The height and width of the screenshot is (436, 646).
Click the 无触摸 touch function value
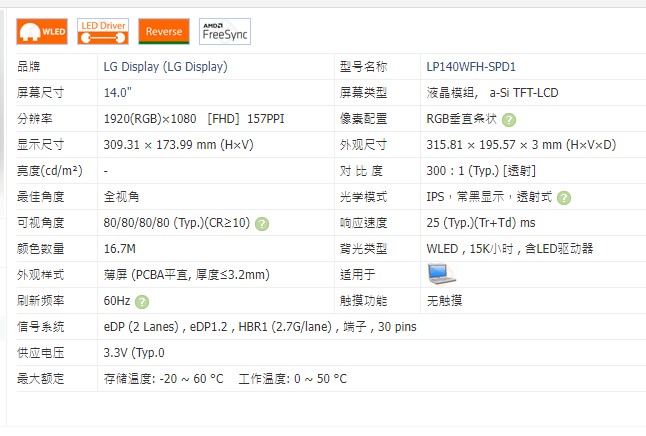[x=444, y=300]
